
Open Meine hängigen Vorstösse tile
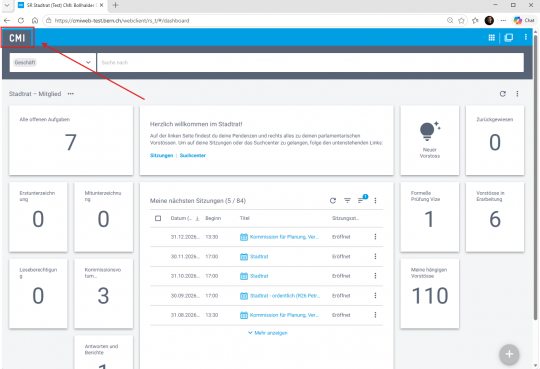coord(429,294)
